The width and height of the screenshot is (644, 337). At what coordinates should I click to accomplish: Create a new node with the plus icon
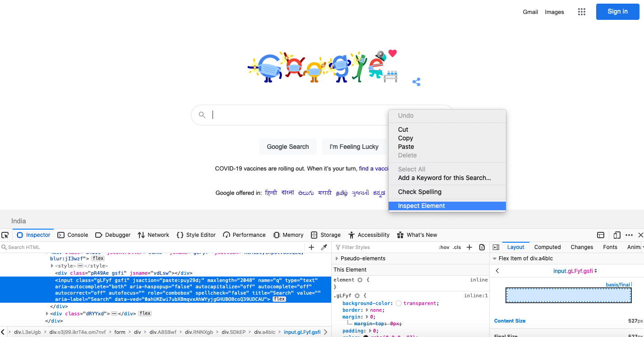(311, 247)
